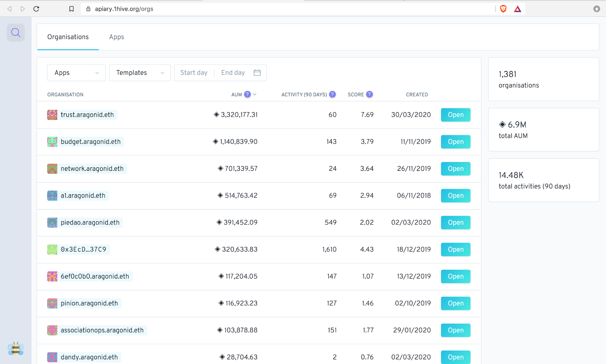This screenshot has height=364, width=606.
Task: Click the piedao.aragonid.eth name label
Action: click(x=90, y=222)
